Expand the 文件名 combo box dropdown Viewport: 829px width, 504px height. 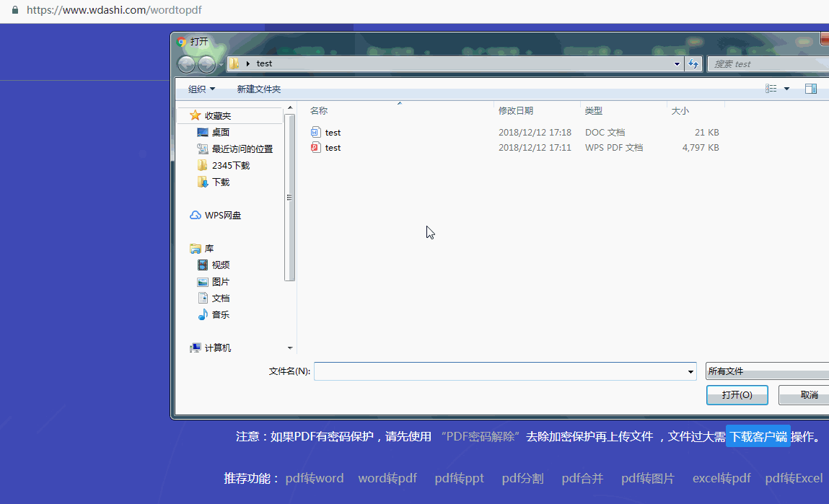[x=690, y=371]
